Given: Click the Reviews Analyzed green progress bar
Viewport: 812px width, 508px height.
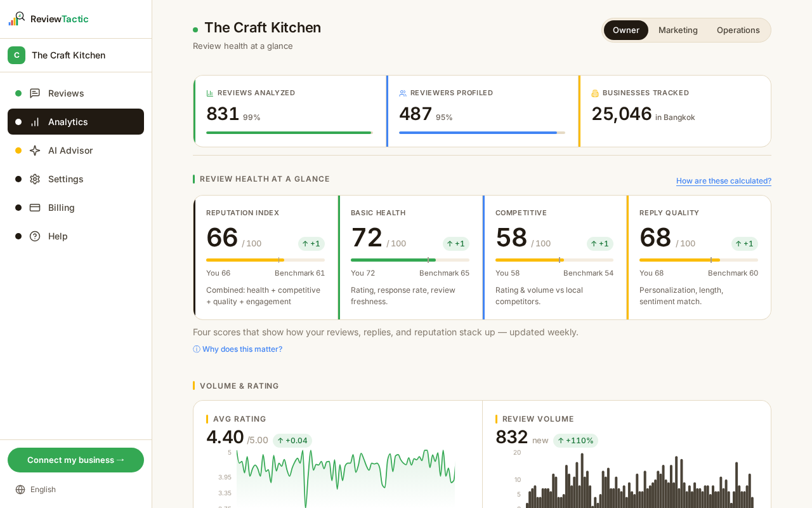Looking at the screenshot, I should click(x=289, y=133).
